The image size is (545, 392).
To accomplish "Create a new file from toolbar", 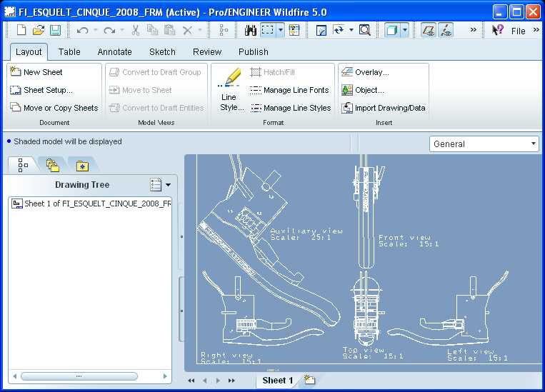I will (21, 30).
